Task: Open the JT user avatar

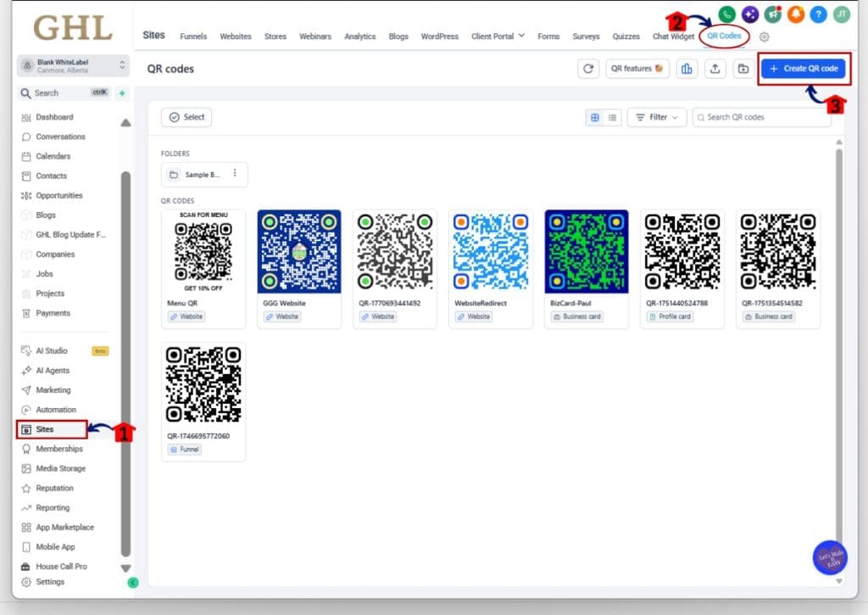Action: [842, 14]
